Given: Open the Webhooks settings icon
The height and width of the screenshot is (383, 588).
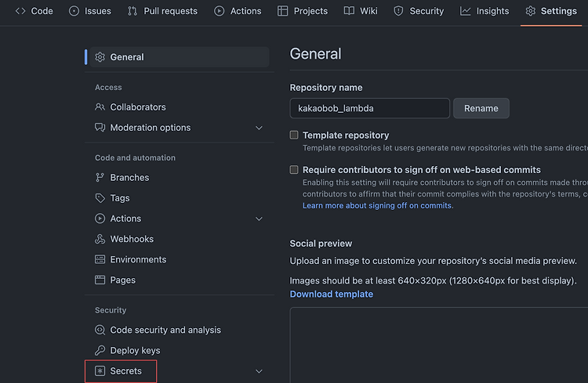Looking at the screenshot, I should pyautogui.click(x=100, y=239).
